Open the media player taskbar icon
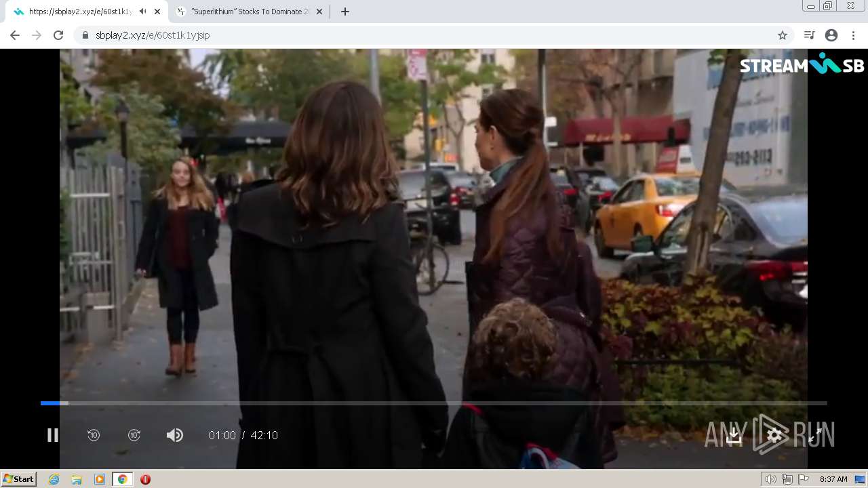 [100, 479]
